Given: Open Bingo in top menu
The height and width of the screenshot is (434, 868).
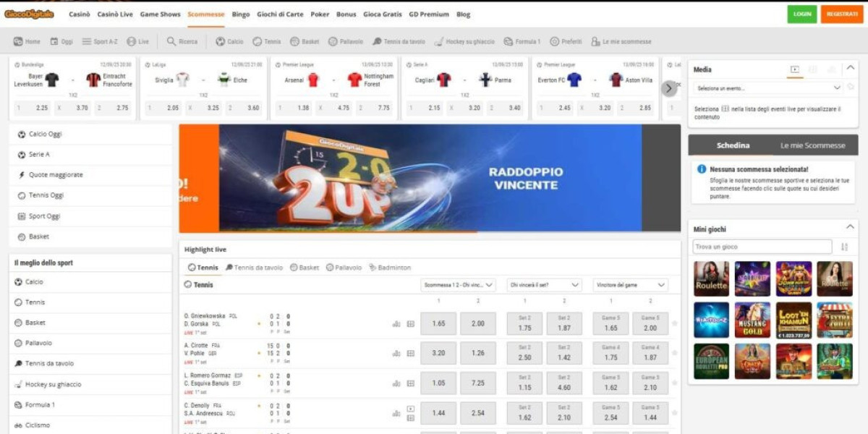Looking at the screenshot, I should 241,14.
